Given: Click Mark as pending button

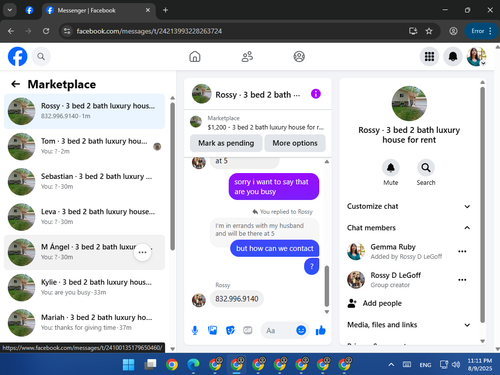Looking at the screenshot, I should pos(226,143).
